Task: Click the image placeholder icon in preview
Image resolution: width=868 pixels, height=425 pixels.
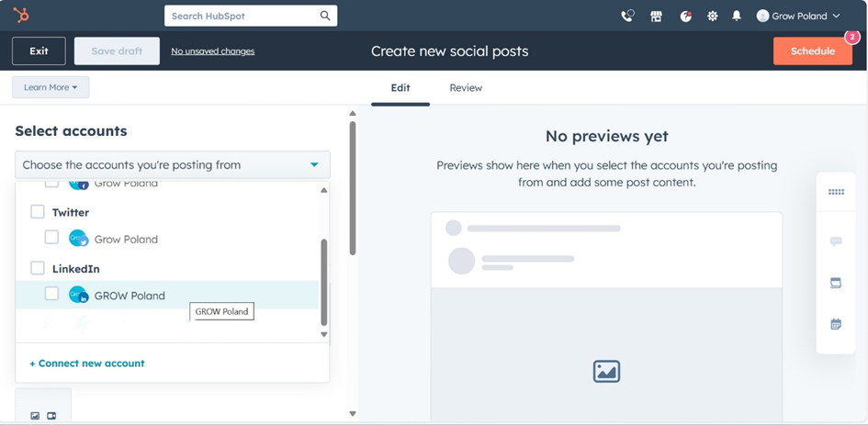Action: pos(606,372)
